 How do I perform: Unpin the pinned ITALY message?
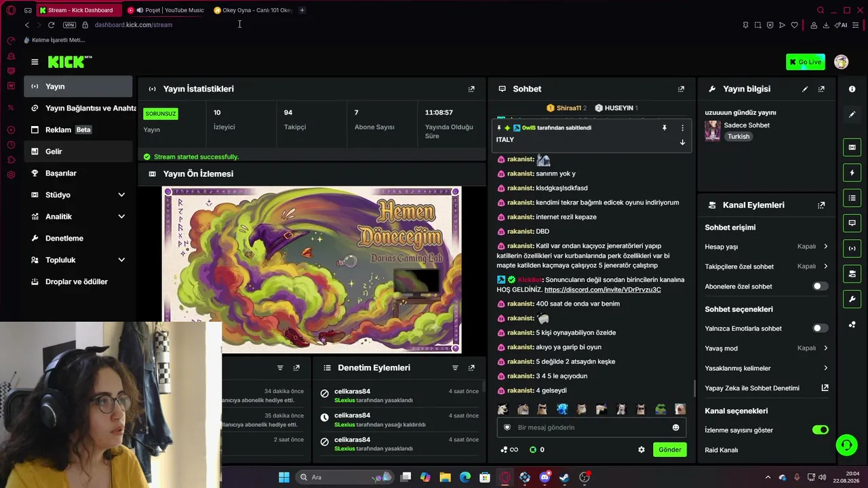point(665,127)
